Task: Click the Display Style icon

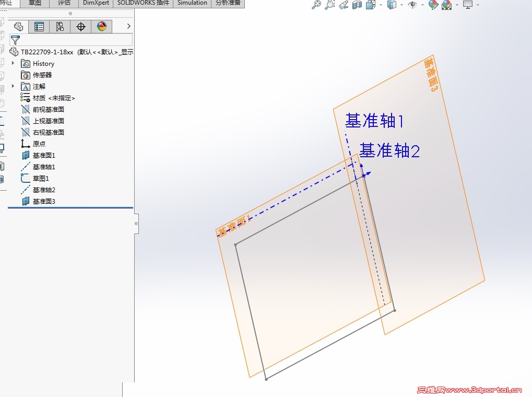Action: pos(392,5)
